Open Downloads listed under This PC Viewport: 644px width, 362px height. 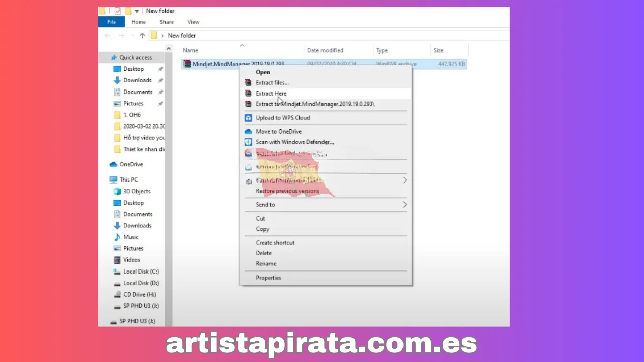(x=137, y=226)
